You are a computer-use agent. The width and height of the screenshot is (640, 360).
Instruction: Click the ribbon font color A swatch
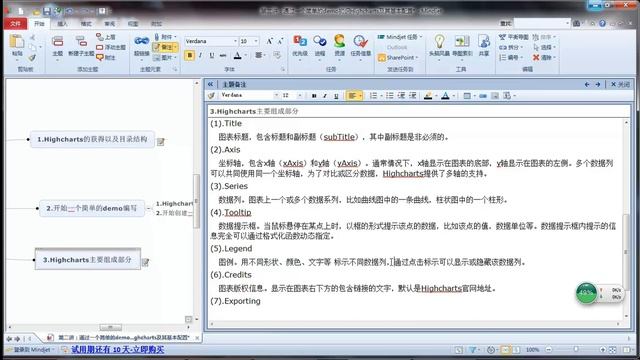(x=238, y=56)
